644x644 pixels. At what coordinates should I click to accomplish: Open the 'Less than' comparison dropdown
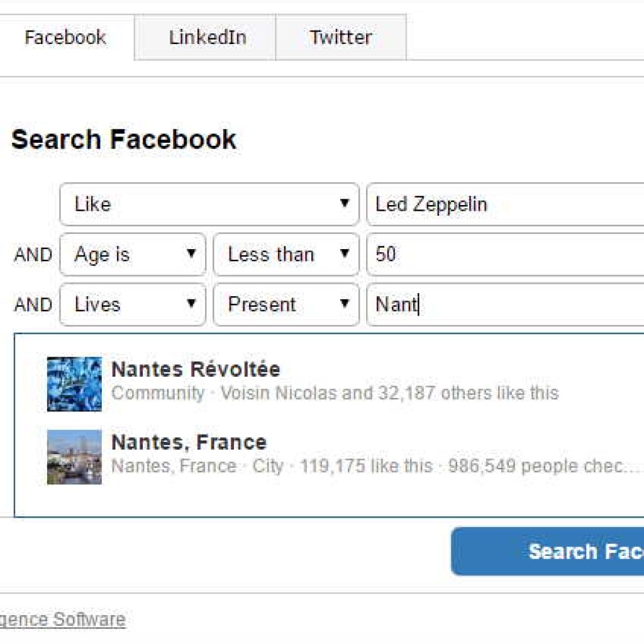click(286, 254)
